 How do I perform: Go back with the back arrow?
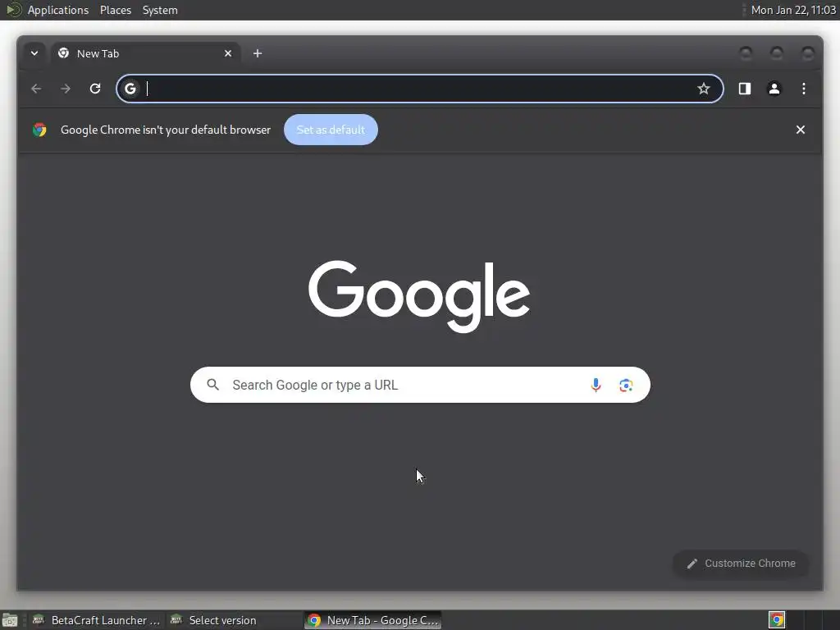click(x=36, y=89)
